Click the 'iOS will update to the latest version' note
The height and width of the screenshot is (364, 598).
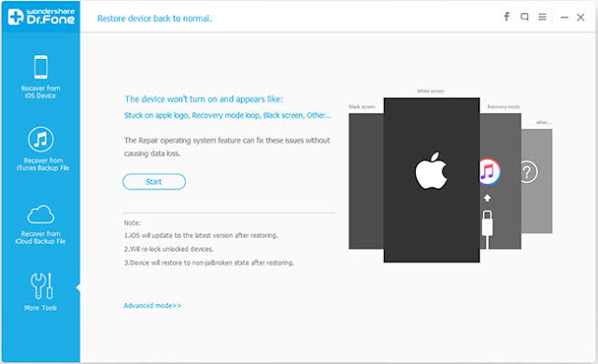201,235
